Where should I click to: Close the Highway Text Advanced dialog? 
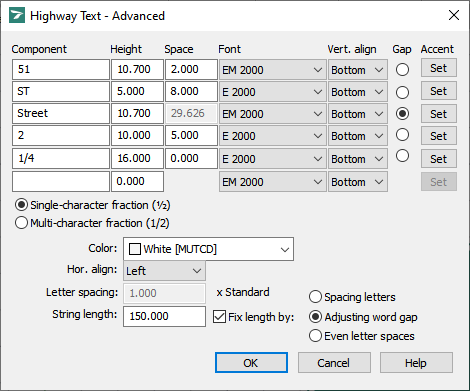coord(454,15)
